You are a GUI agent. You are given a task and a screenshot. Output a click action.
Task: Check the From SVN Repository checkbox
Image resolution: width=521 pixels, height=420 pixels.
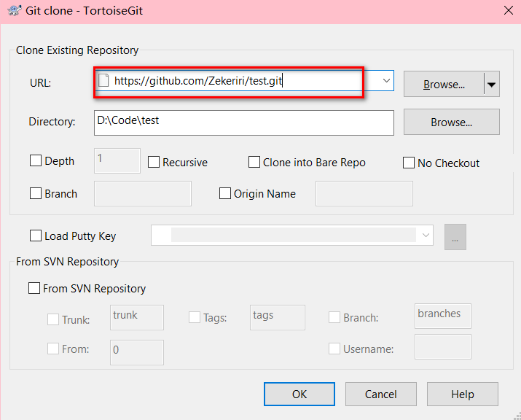pyautogui.click(x=34, y=288)
